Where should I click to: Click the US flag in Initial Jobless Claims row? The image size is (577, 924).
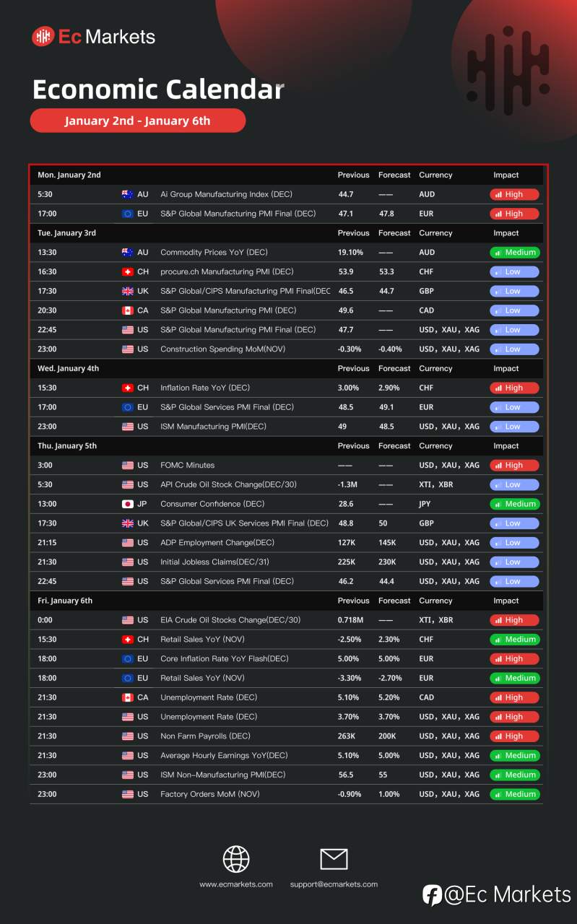point(128,562)
